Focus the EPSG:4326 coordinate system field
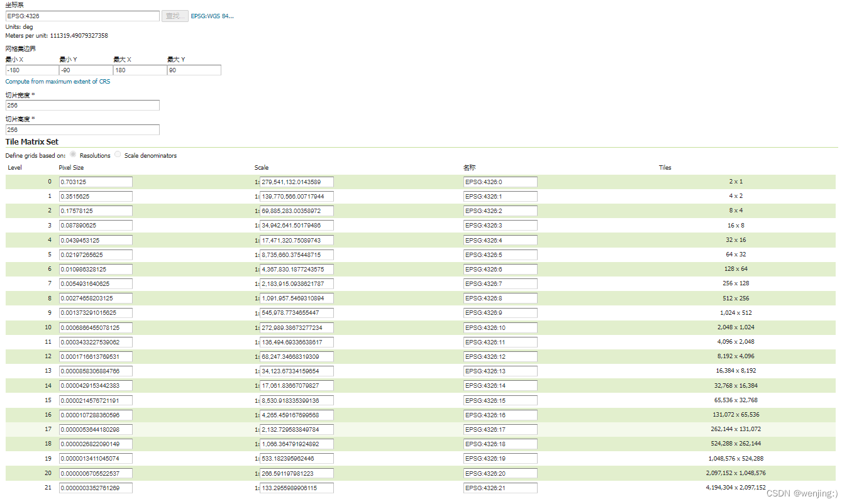The width and height of the screenshot is (847, 504). point(82,16)
